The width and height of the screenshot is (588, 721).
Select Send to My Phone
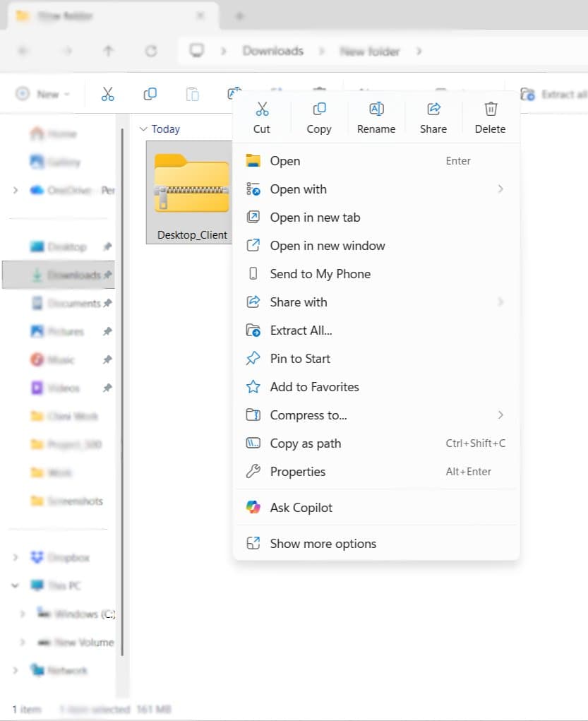[376, 274]
